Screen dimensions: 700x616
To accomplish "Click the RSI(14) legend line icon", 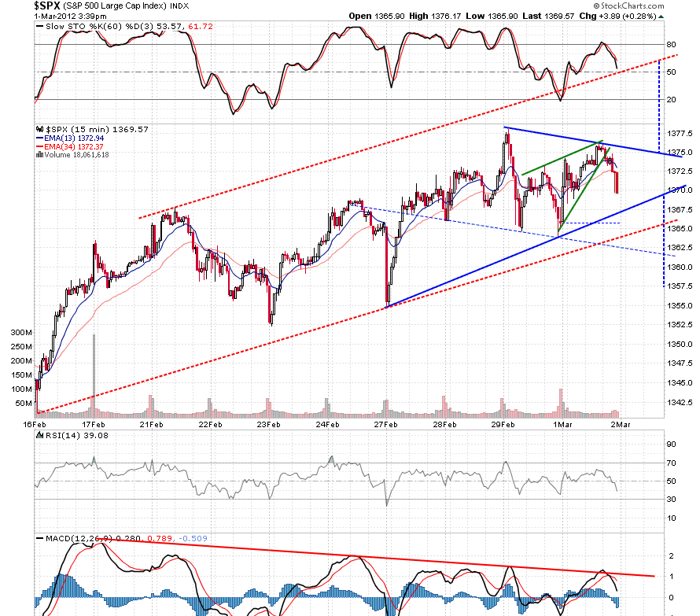I will coord(40,435).
